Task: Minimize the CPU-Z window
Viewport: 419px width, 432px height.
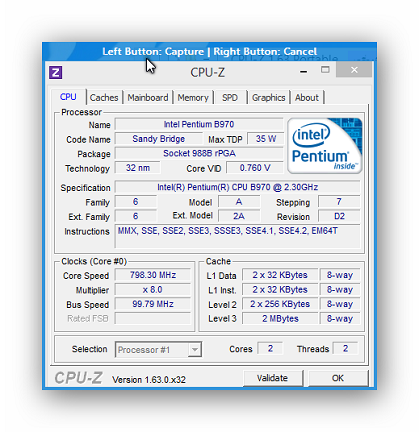Action: (303, 71)
